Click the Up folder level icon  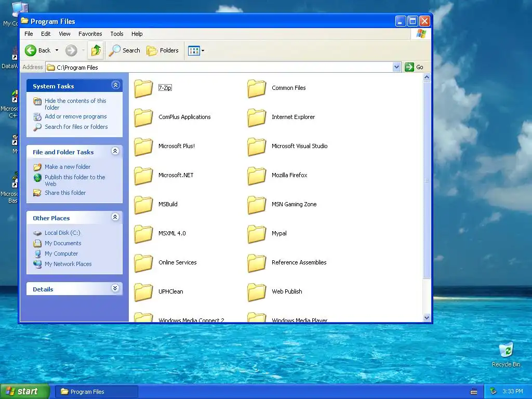coord(96,50)
